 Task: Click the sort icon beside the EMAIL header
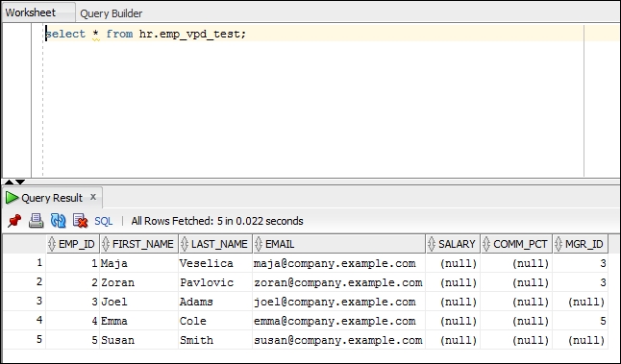point(259,244)
